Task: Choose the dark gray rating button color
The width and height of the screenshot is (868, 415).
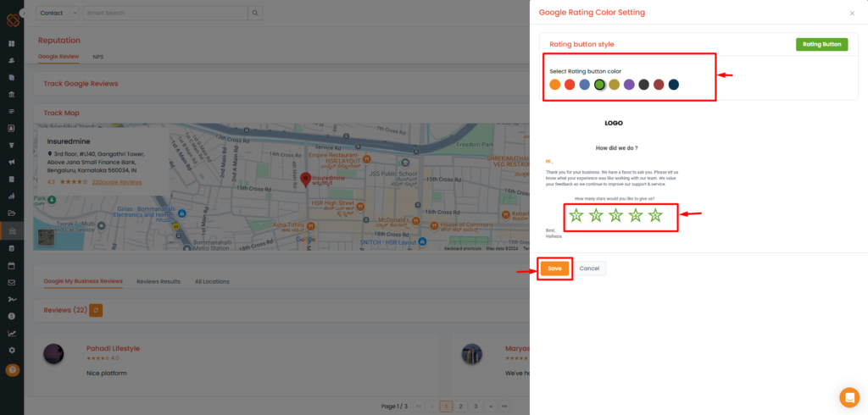Action: [644, 85]
